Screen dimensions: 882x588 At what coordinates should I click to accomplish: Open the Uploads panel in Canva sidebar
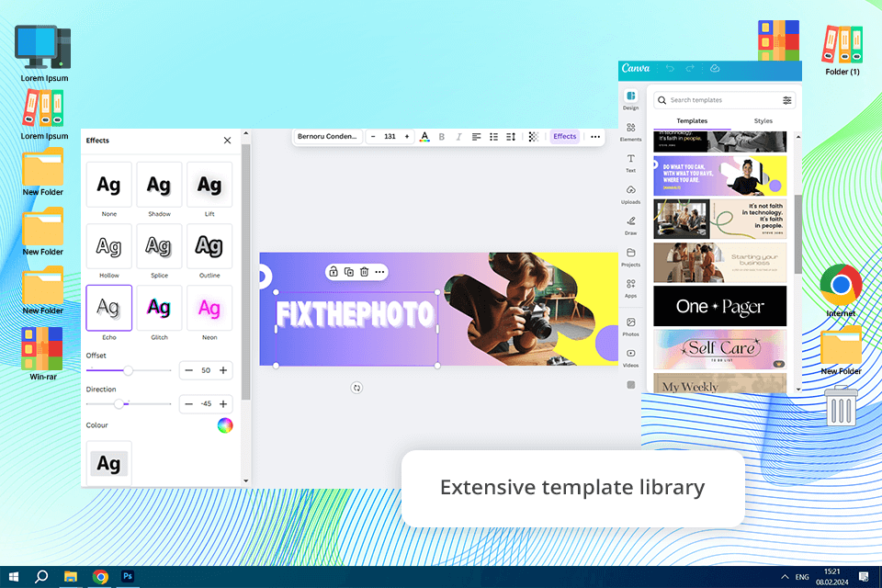coord(630,194)
